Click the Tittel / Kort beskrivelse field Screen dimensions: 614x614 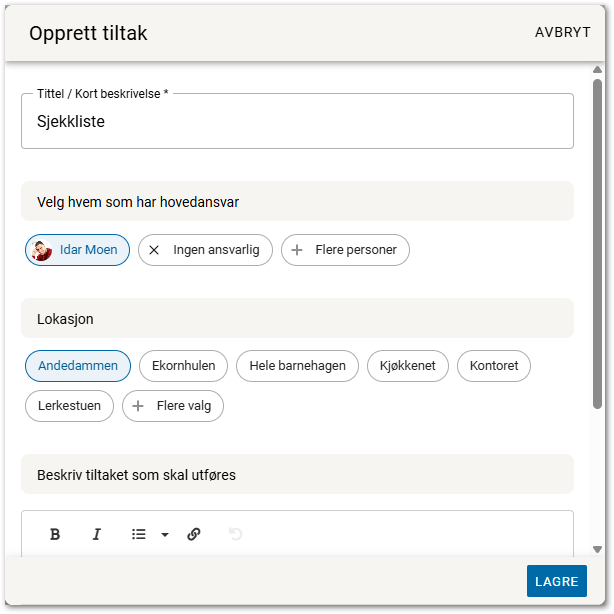(x=297, y=122)
